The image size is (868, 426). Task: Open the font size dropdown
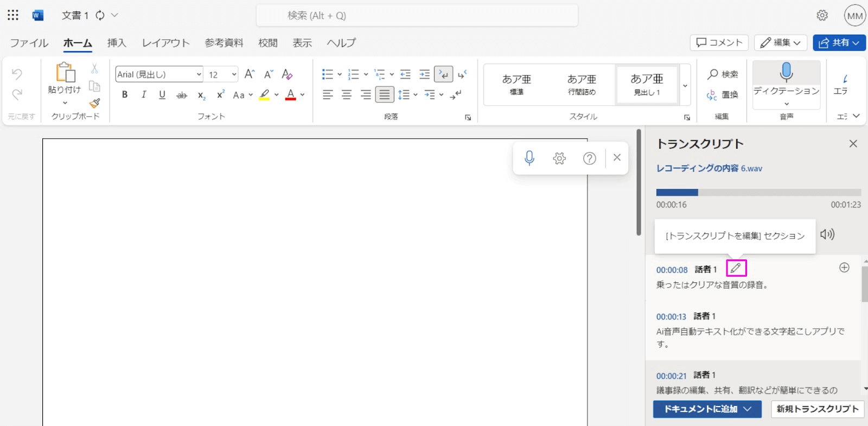[x=234, y=74]
